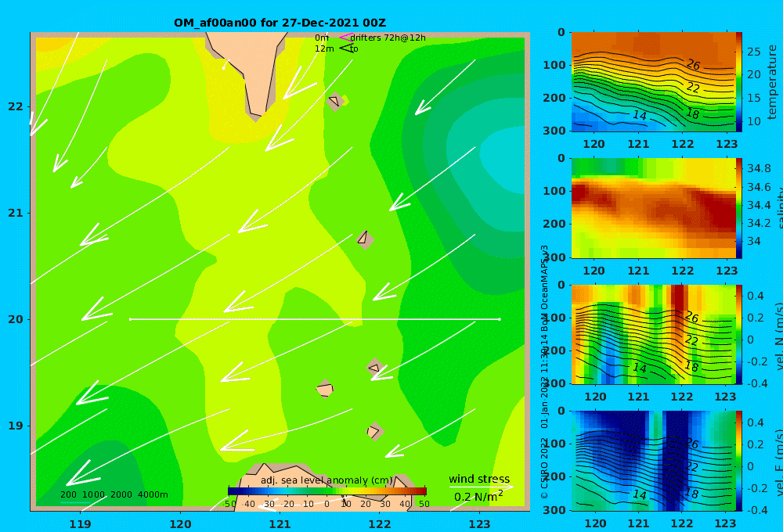This screenshot has height=532, width=783.
Task: Click the wind stress reference arrow
Action: point(481,487)
